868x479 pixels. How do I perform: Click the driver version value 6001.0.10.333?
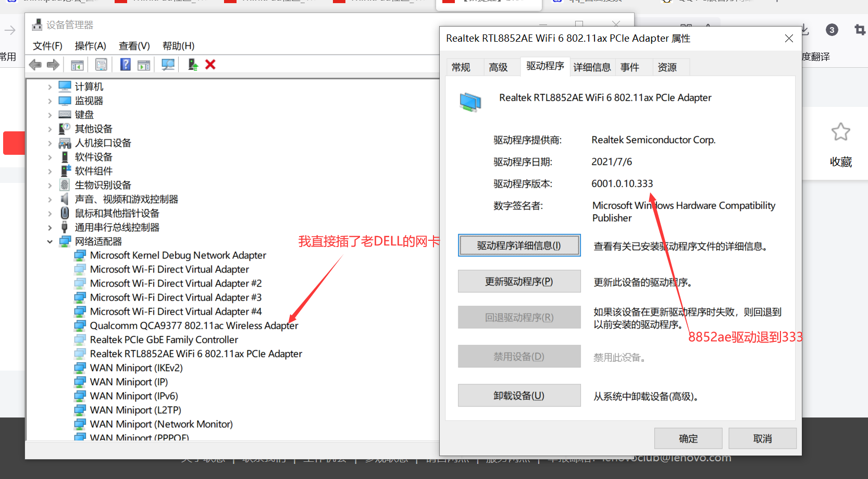point(622,183)
